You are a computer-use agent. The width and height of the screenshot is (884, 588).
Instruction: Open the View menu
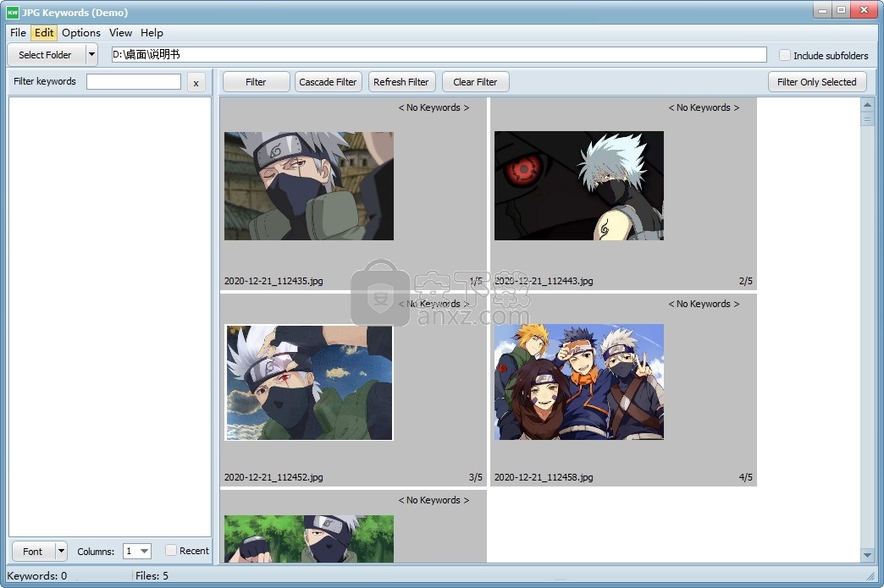click(x=120, y=33)
